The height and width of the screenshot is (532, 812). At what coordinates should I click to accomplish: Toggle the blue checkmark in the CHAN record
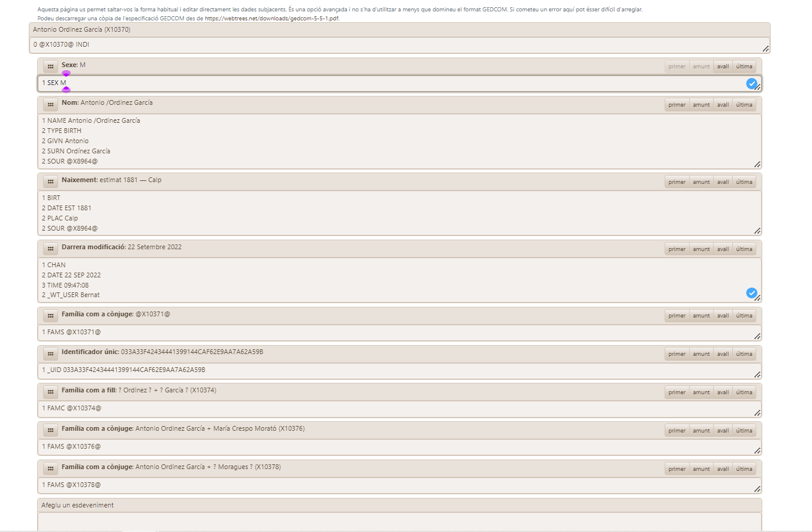[752, 293]
